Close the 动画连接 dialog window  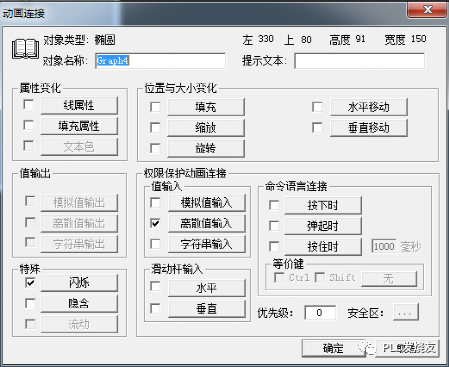tap(427, 9)
